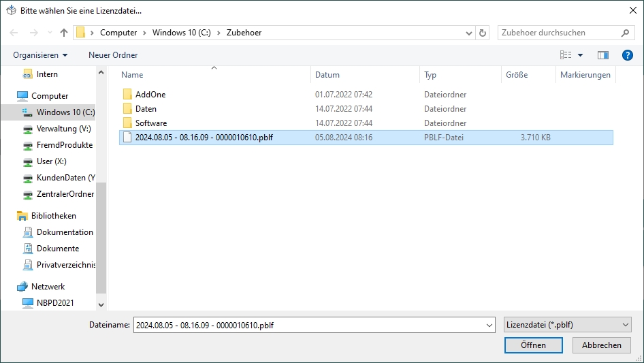Sort by the Datum column header
This screenshot has height=363, width=644.
[x=327, y=75]
